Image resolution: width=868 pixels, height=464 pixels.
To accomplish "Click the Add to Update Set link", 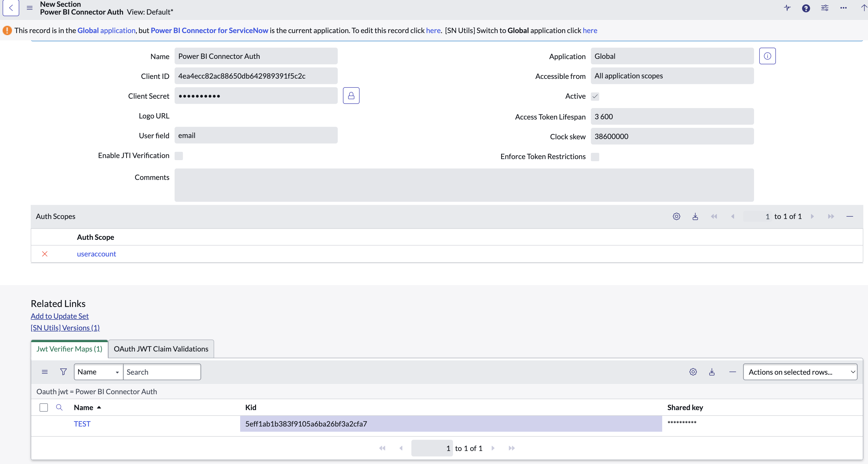I will (60, 316).
